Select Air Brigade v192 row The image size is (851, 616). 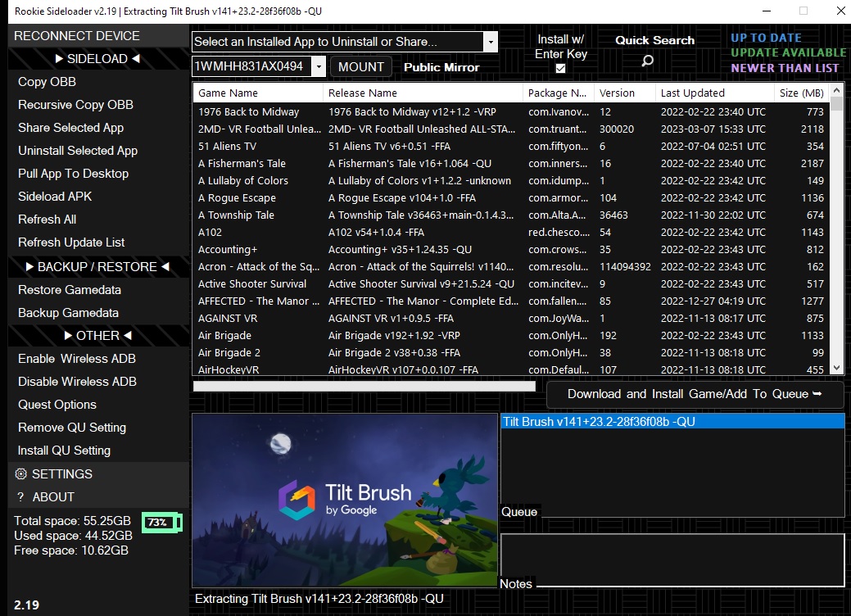[511, 335]
